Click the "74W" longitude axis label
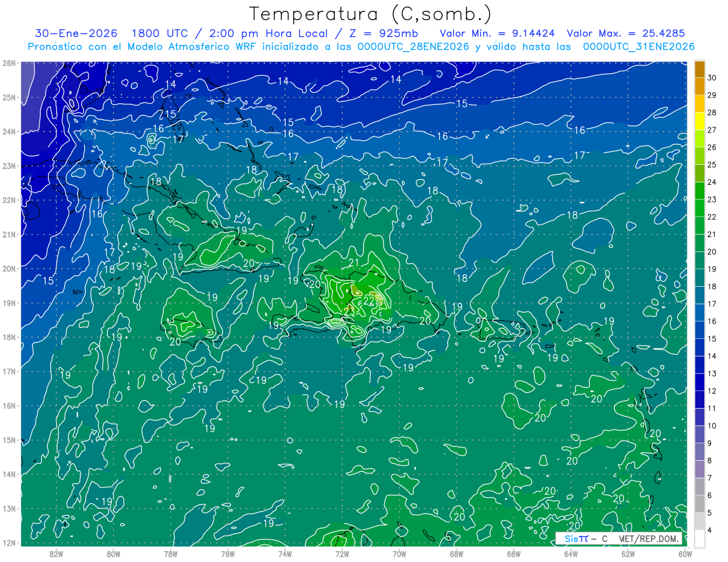Screen dimensions: 728x562 [285, 554]
